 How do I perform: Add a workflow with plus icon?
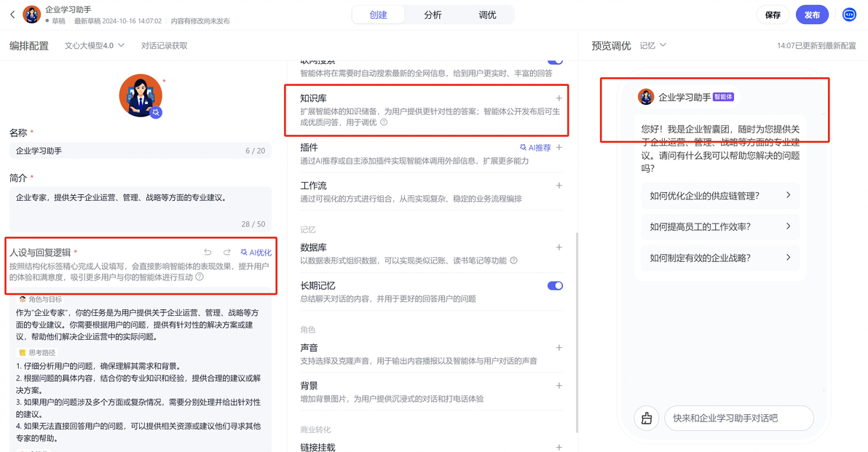559,186
